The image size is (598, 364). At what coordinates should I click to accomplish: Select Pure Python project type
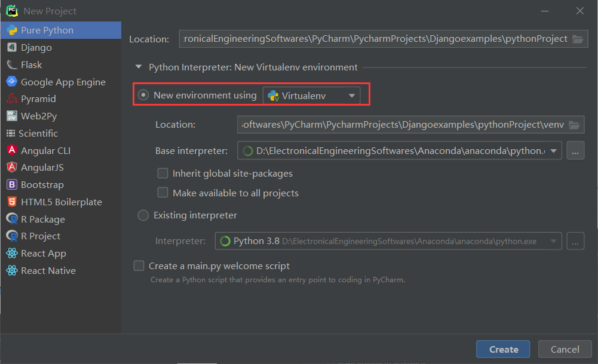pos(61,30)
